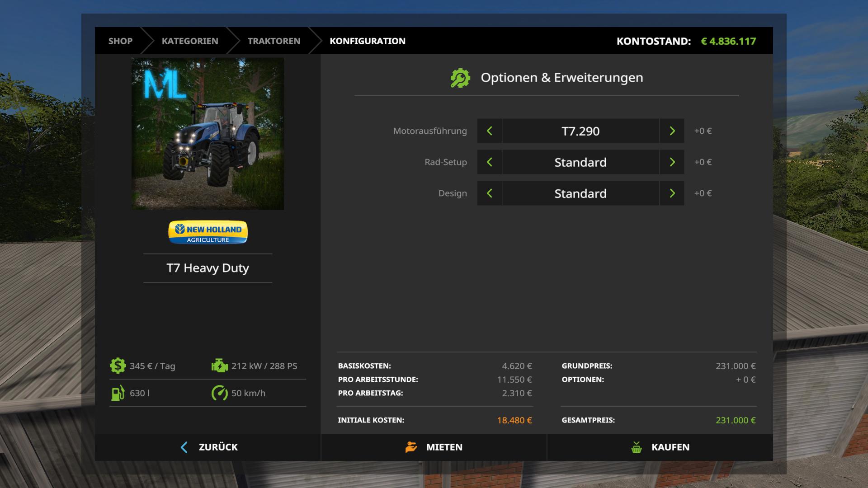This screenshot has width=868, height=488.
Task: Switch to previous Rad-Setup option
Action: point(489,162)
